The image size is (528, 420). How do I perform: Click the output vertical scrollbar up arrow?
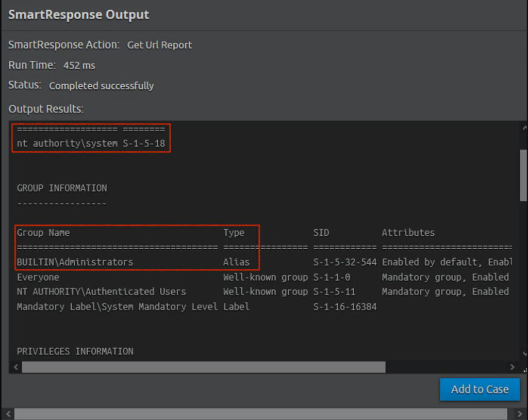click(523, 128)
